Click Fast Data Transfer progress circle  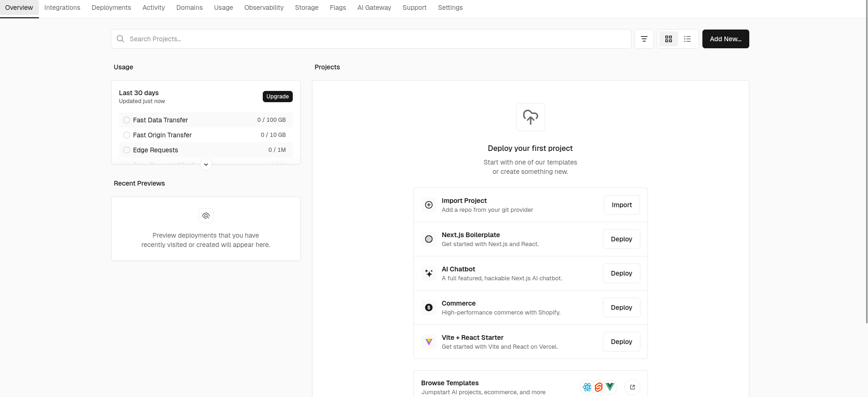coord(127,120)
